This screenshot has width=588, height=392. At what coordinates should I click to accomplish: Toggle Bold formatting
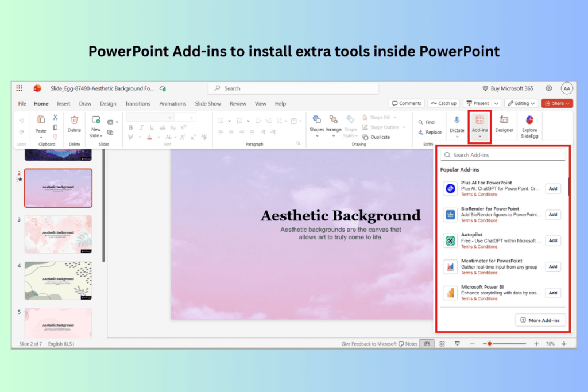(131, 127)
